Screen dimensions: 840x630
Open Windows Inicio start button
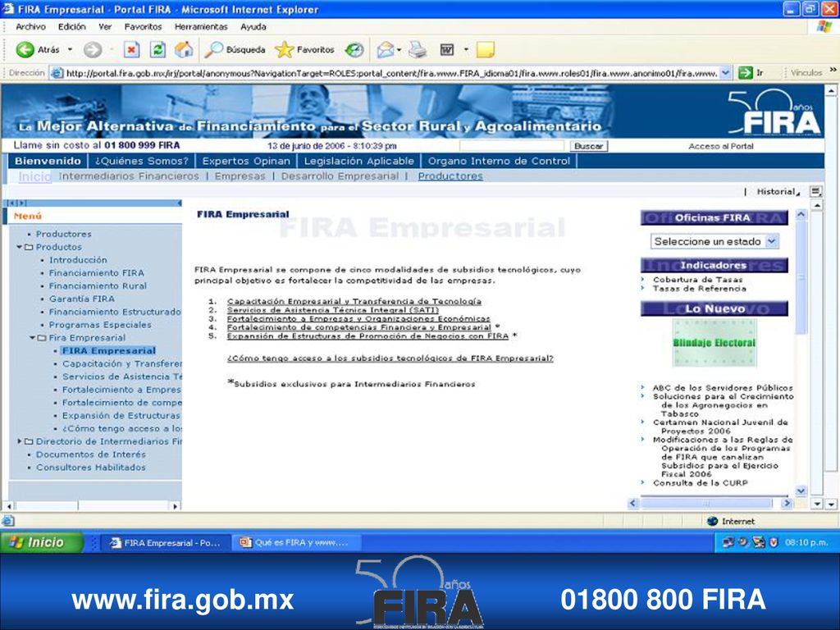pos(42,543)
